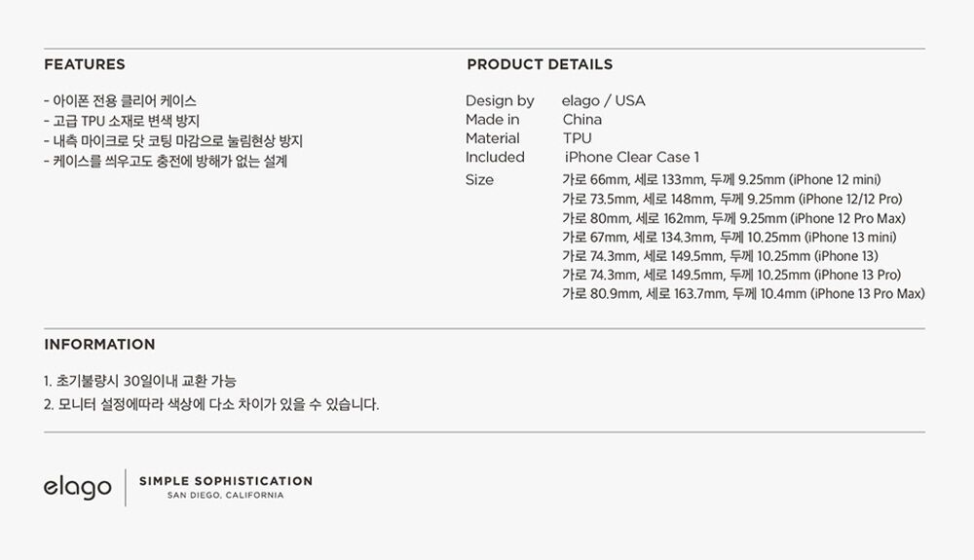Click the TPU material value

click(577, 138)
